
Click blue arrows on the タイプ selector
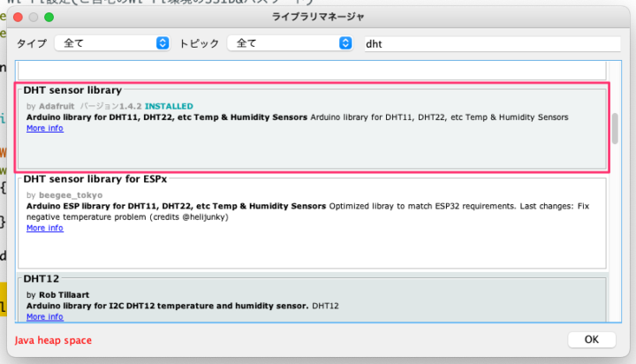click(x=162, y=42)
